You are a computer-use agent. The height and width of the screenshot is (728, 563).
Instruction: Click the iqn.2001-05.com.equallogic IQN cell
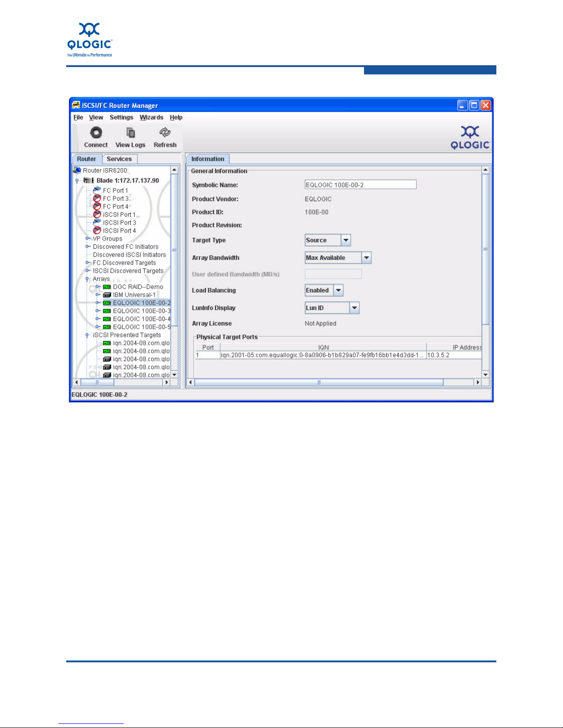323,355
